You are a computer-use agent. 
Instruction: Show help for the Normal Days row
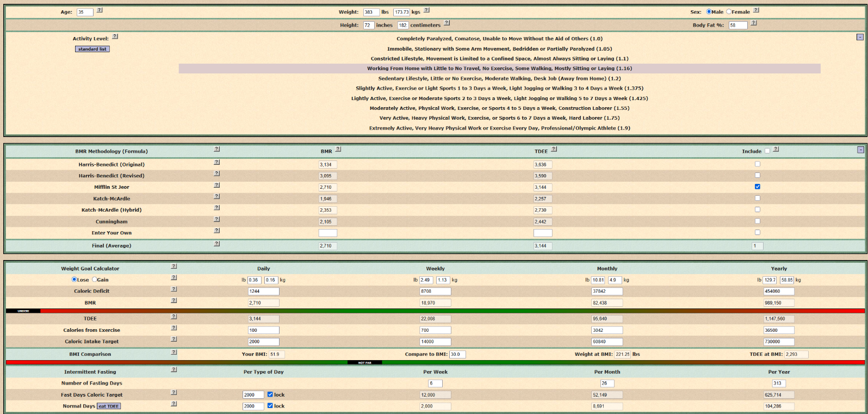coord(173,404)
